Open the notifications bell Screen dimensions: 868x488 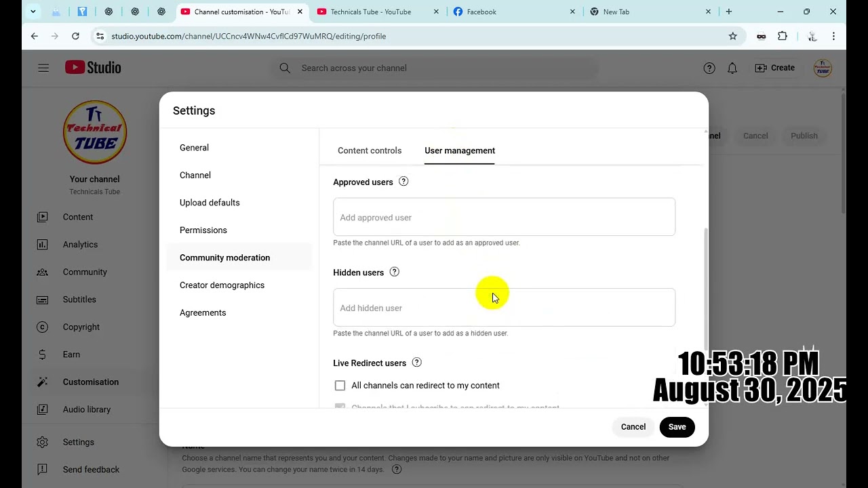(x=732, y=68)
